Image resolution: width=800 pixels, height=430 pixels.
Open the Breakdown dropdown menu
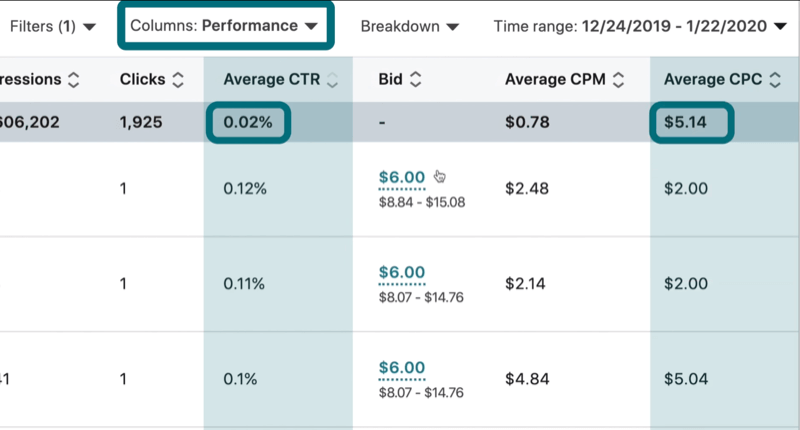tap(409, 27)
